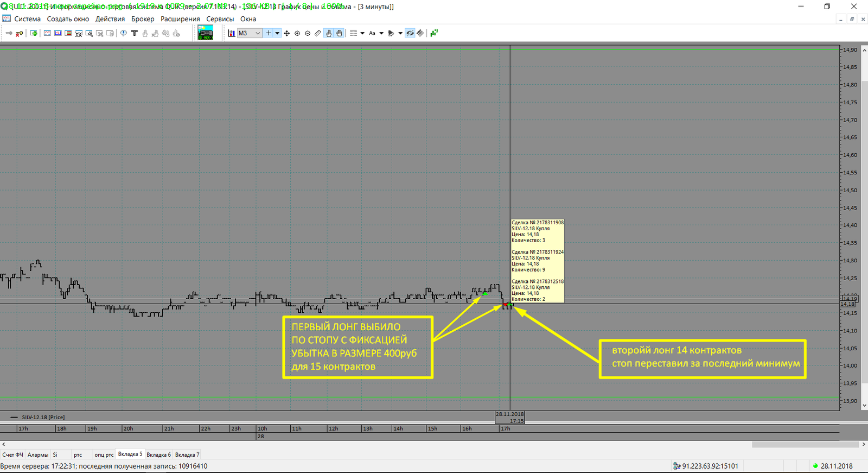The width and height of the screenshot is (868, 473).
Task: Click the 10h label on the time axis
Action: 263,428
